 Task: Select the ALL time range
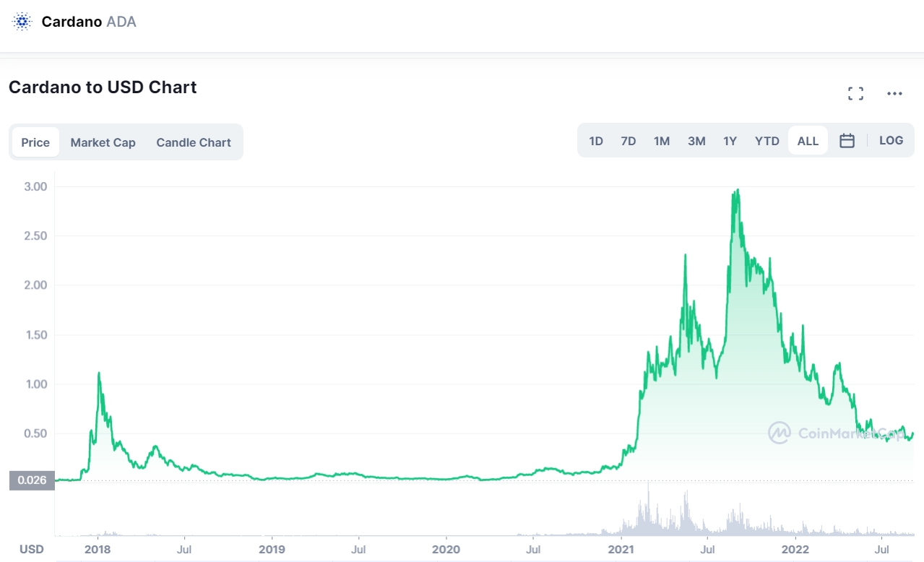(808, 141)
